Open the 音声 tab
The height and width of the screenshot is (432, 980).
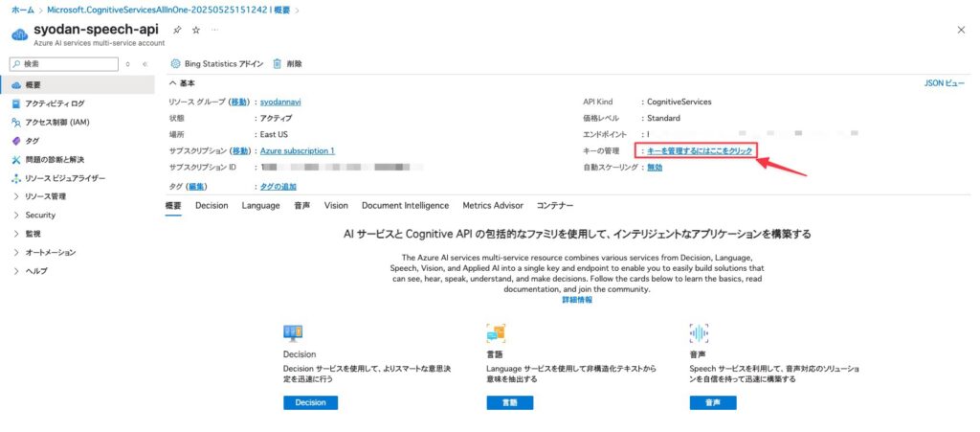click(x=301, y=205)
